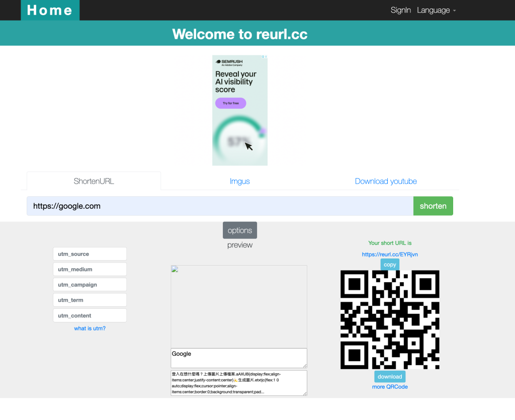Click the Welcome to reurl.cc heading
The width and height of the screenshot is (515, 420).
[240, 34]
